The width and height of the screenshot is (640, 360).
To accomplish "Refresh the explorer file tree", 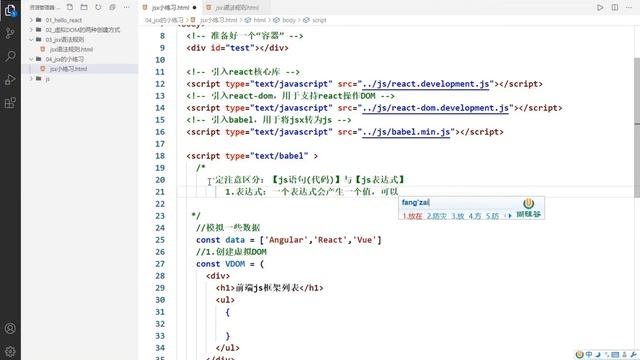I will pos(98,7).
